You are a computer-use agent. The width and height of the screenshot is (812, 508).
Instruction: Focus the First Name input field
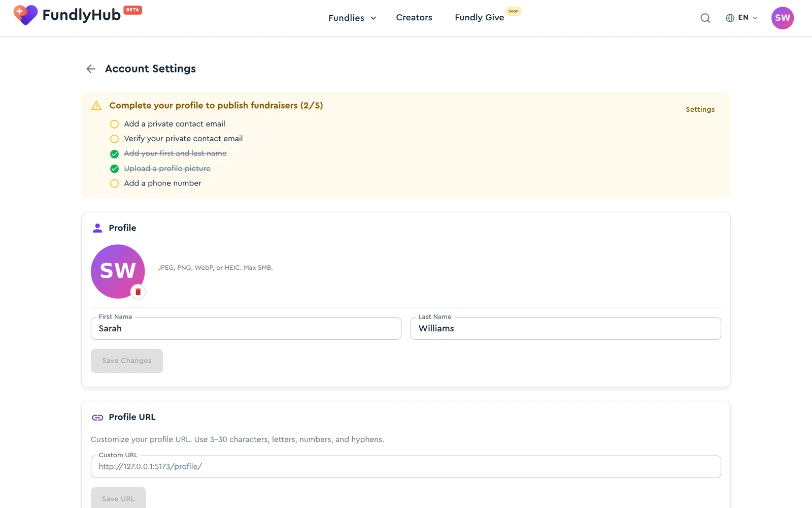(x=246, y=329)
